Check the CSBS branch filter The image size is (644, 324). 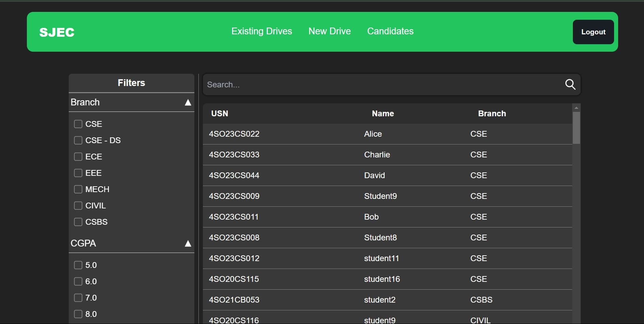(x=78, y=222)
